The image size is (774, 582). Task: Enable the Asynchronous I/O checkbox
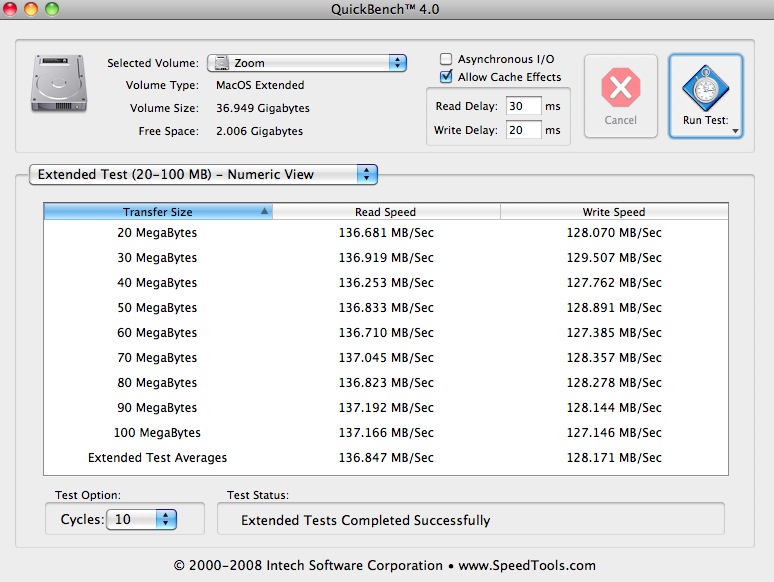446,59
